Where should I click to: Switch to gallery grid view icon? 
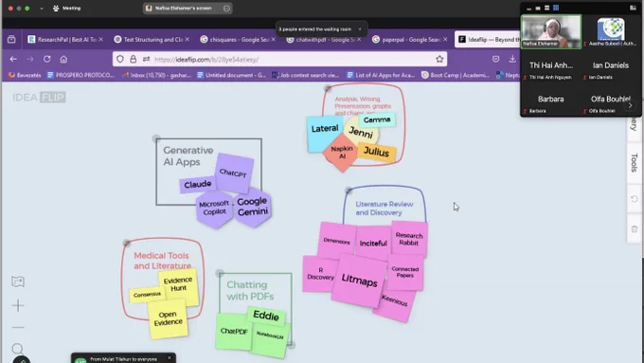[x=556, y=8]
